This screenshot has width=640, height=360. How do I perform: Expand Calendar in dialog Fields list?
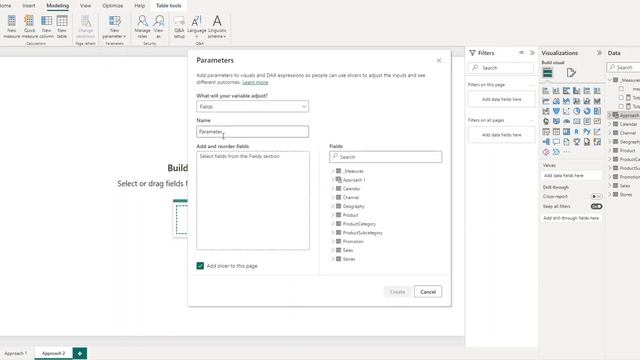click(333, 189)
